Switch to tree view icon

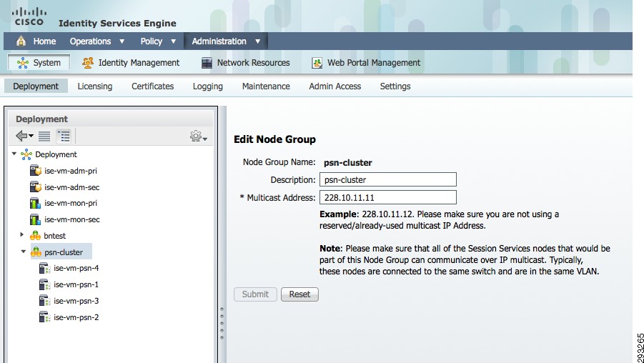coord(64,136)
